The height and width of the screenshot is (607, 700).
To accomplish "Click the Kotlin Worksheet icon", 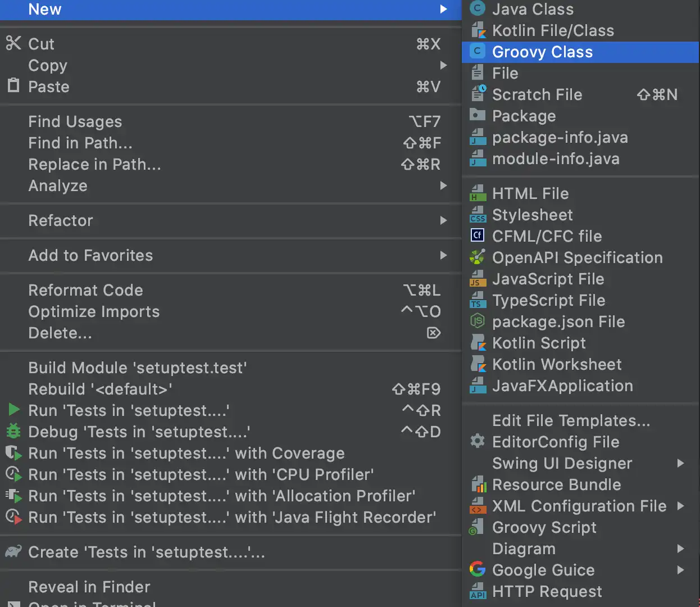I will coord(478,364).
